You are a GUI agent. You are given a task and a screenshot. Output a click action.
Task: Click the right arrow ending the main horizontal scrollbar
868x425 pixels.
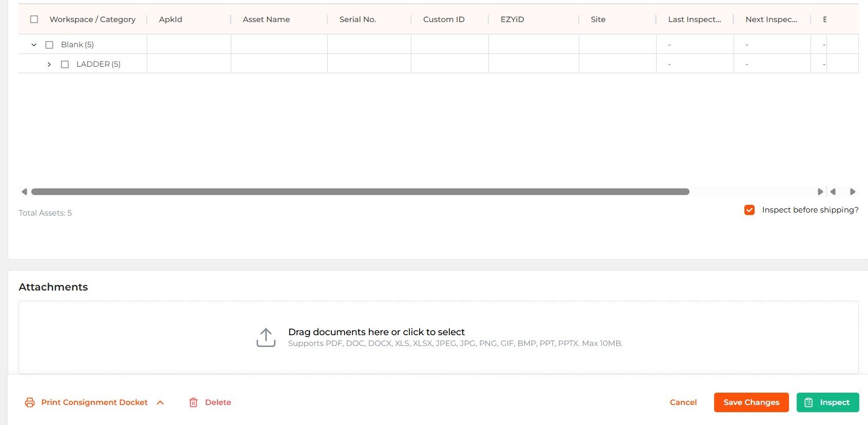click(820, 192)
